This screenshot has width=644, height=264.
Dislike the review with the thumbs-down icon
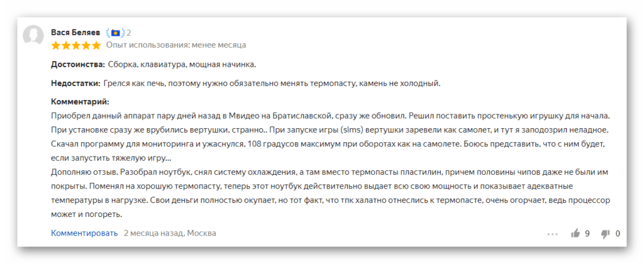pos(606,234)
